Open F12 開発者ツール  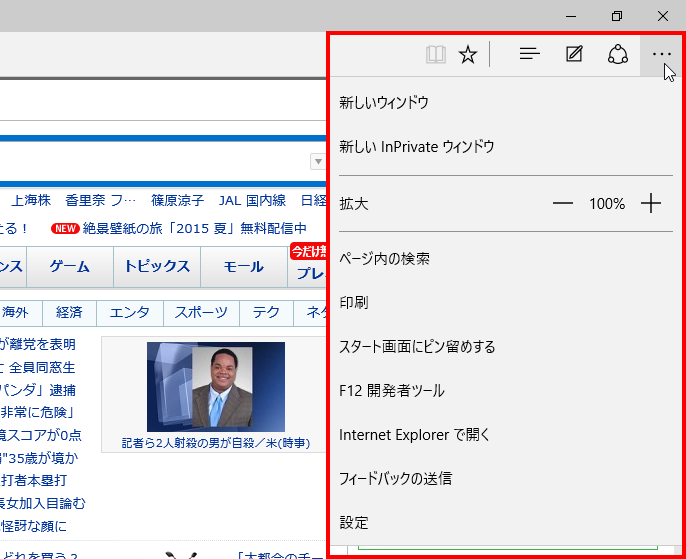click(x=392, y=391)
